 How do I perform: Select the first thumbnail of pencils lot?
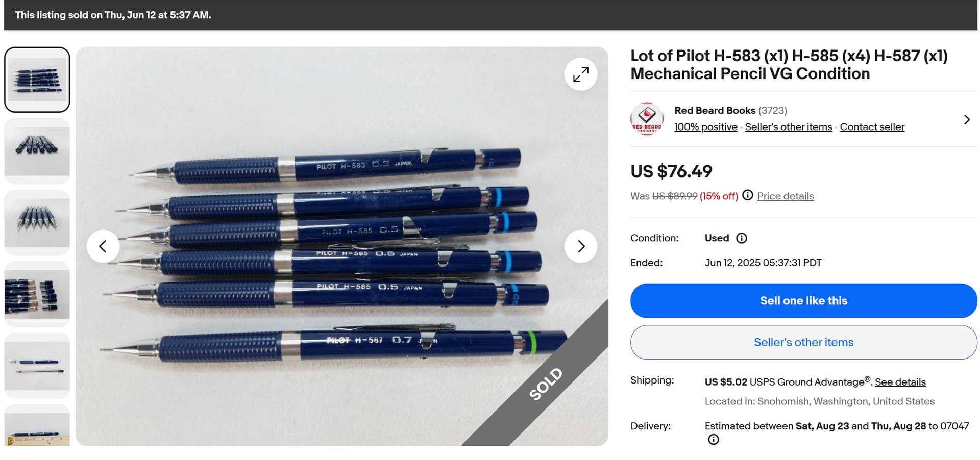(x=37, y=80)
